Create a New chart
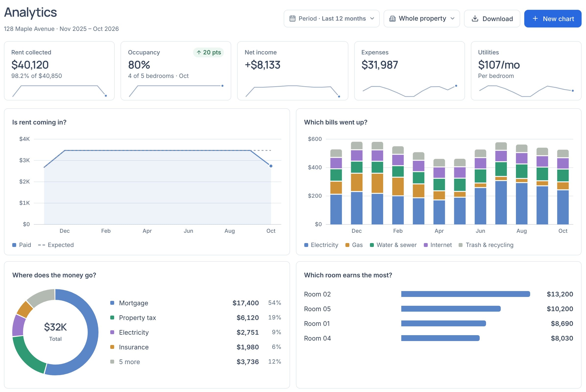586x392 pixels. tap(552, 19)
